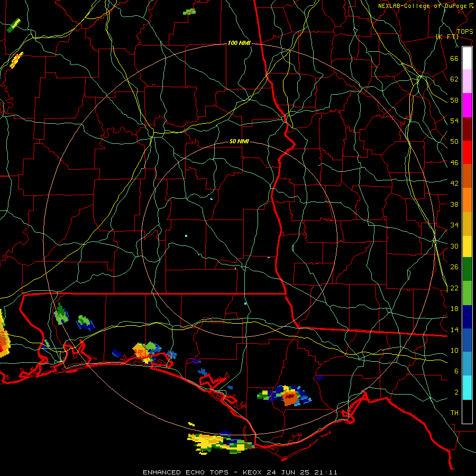Click the 'K FT' units label
Image resolution: width=476 pixels, height=476 pixels.
tap(447, 36)
